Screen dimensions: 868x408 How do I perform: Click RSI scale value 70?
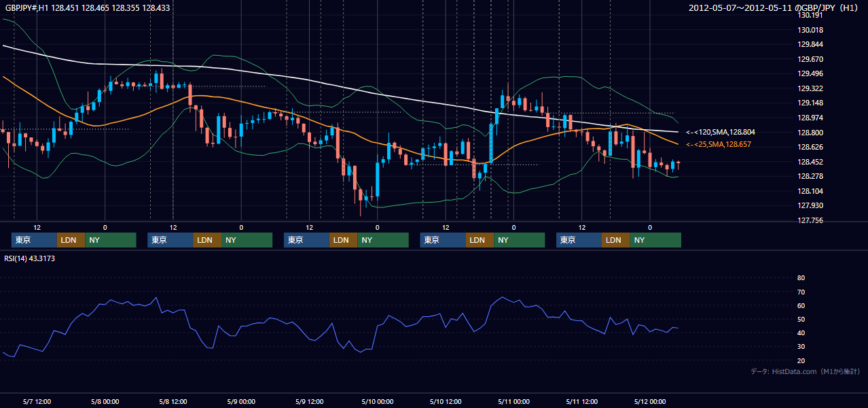tap(801, 292)
